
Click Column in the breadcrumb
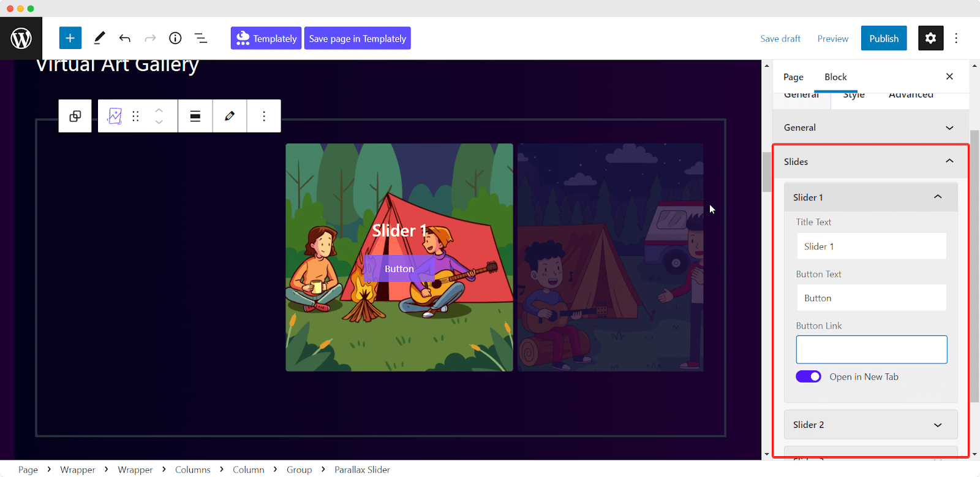tap(249, 470)
